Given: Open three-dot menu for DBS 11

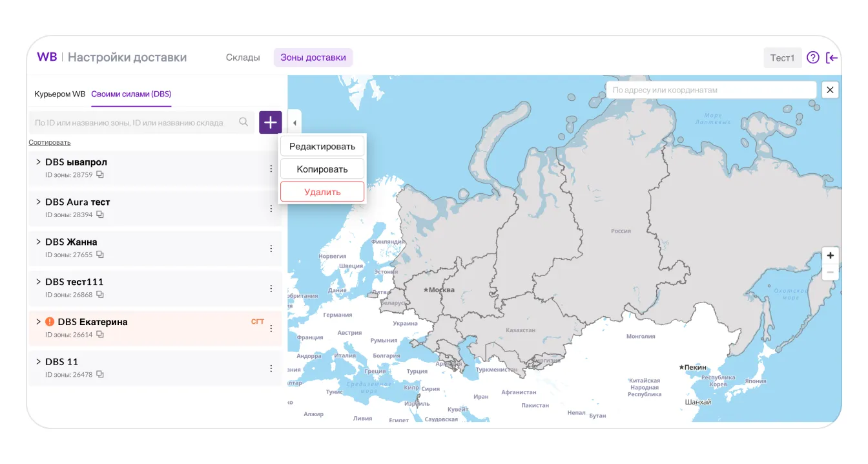Looking at the screenshot, I should click(271, 368).
